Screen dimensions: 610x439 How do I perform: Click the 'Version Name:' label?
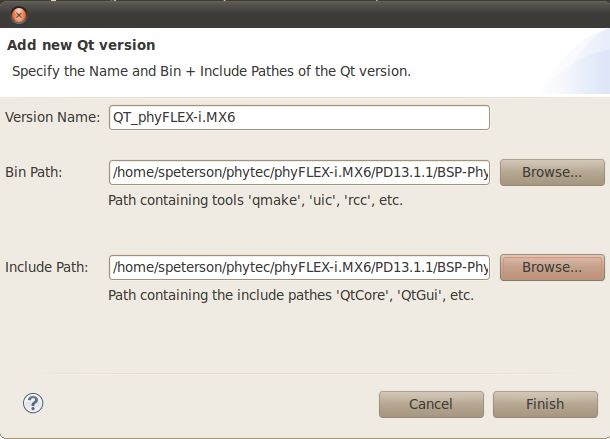coord(53,117)
